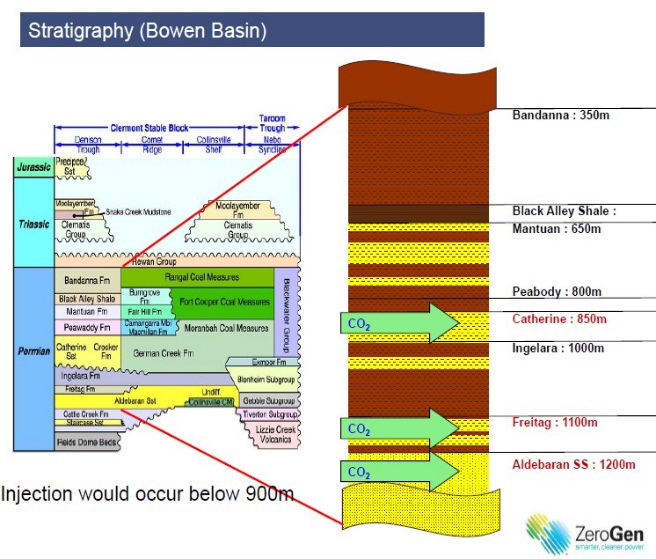Image resolution: width=656 pixels, height=559 pixels.
Task: Click the red Freitag : 1100m label
Action: tap(555, 422)
